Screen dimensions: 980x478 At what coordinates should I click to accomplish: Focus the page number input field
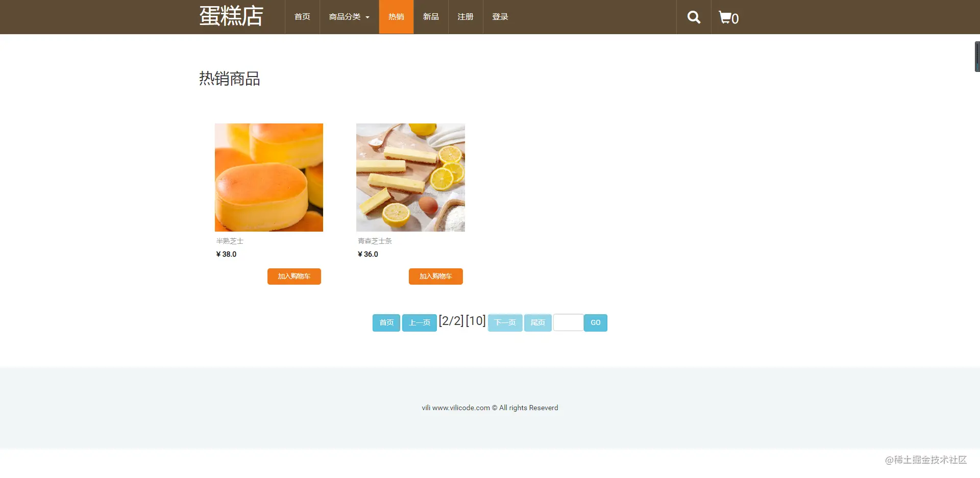click(568, 322)
